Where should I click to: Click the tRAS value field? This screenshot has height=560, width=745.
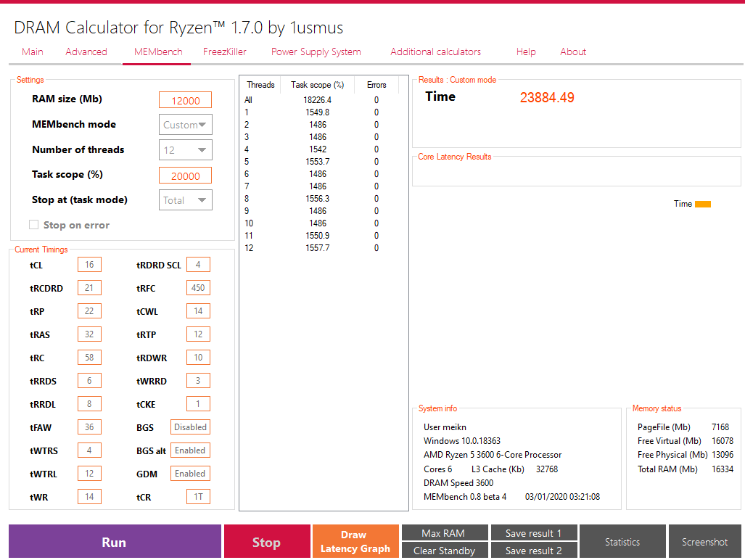(x=89, y=334)
